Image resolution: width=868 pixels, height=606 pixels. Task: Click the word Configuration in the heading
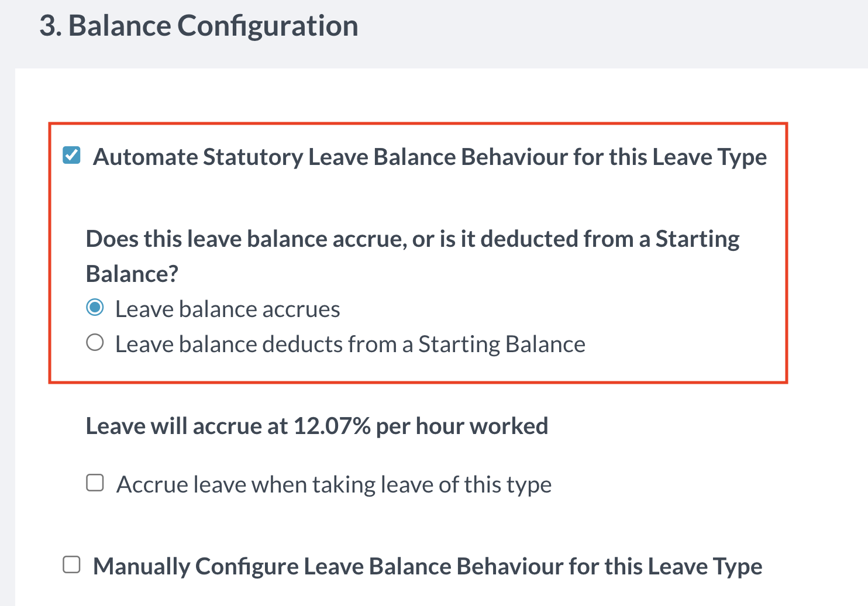click(267, 26)
